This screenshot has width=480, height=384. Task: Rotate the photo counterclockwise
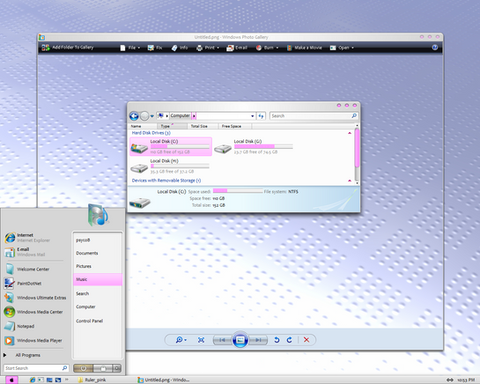click(x=276, y=340)
